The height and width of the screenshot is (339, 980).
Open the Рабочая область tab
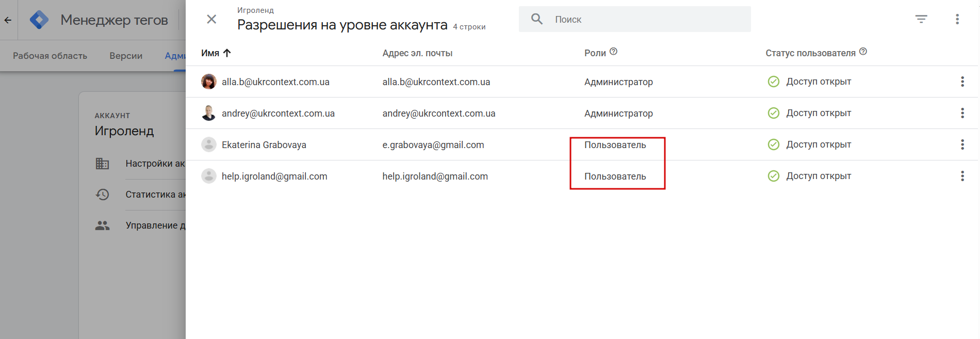coord(50,56)
